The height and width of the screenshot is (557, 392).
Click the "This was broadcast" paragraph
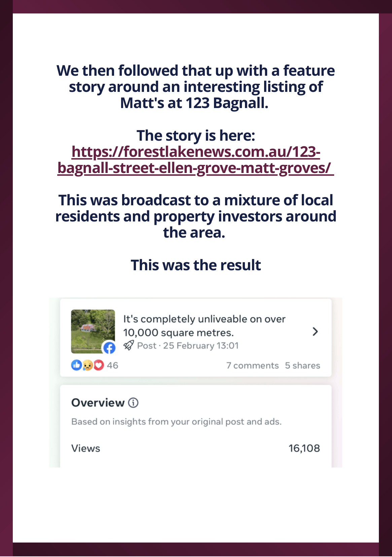pyautogui.click(x=195, y=216)
